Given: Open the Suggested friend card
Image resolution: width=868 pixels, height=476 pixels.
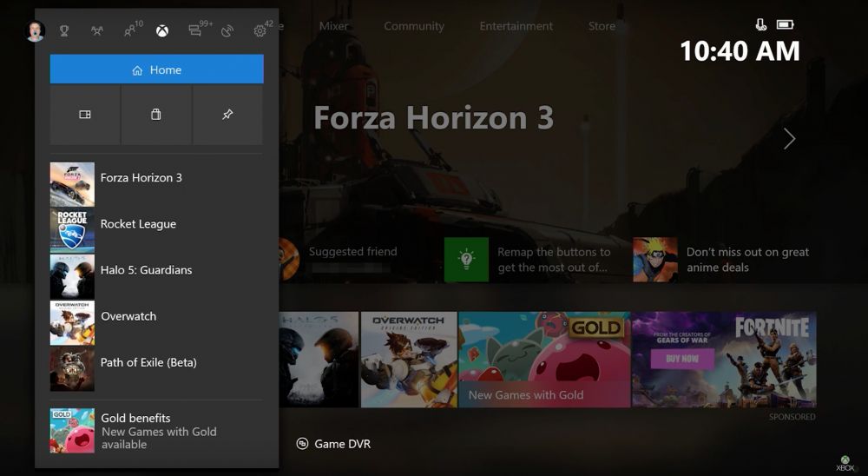Looking at the screenshot, I should (x=339, y=259).
